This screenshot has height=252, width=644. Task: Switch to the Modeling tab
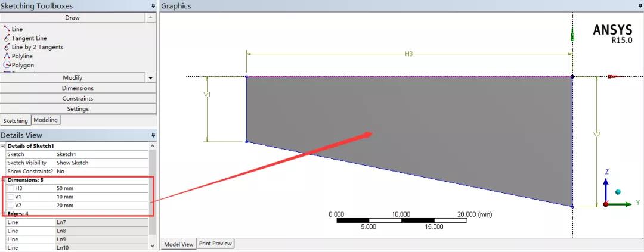(x=46, y=120)
